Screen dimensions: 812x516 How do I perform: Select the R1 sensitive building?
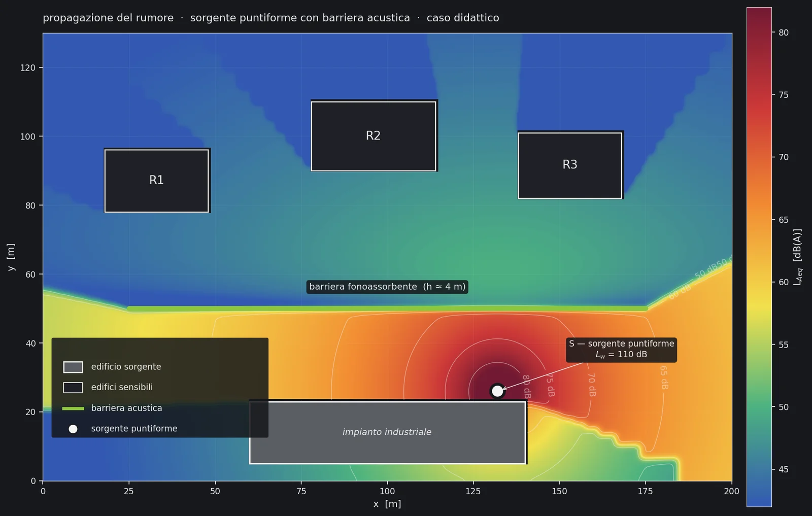[157, 181]
